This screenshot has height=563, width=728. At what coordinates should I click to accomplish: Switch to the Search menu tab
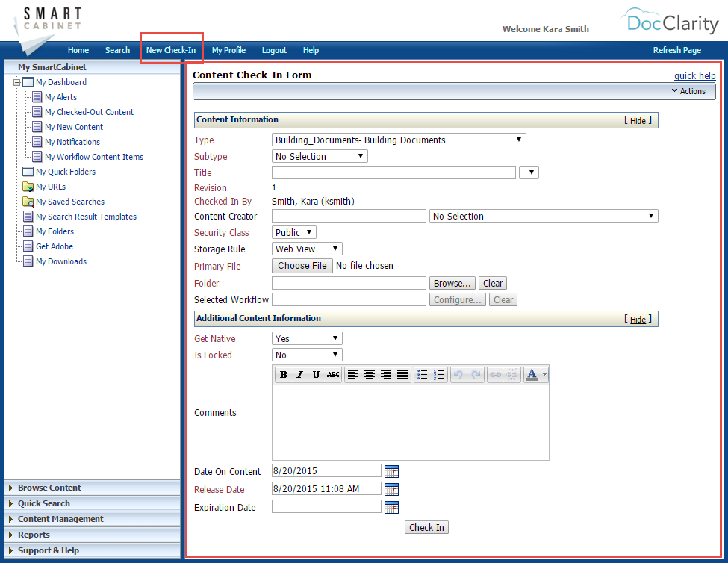[x=117, y=49]
